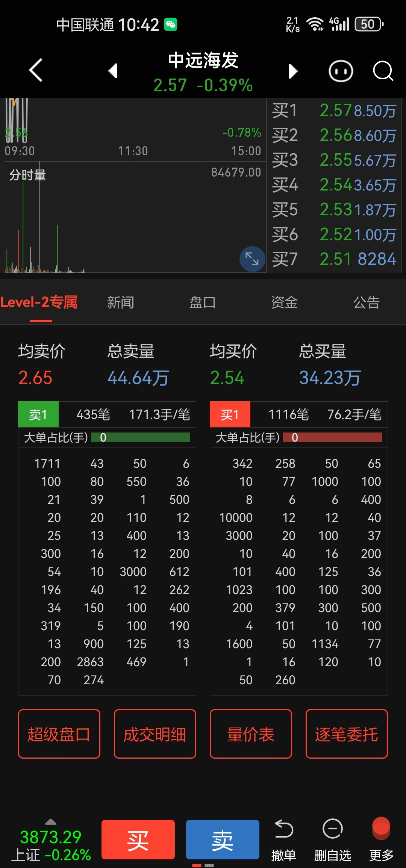Tap the red 买1 queue label
The image size is (406, 868).
(x=230, y=414)
